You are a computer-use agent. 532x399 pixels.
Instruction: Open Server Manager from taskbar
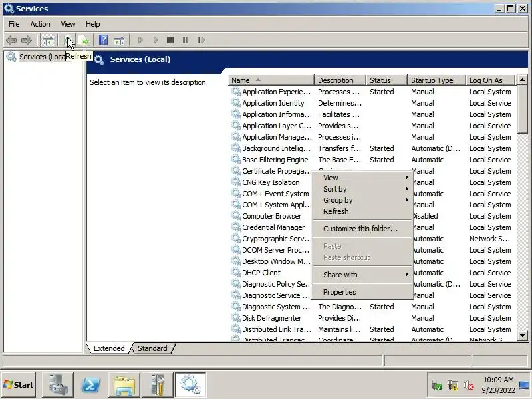click(58, 385)
